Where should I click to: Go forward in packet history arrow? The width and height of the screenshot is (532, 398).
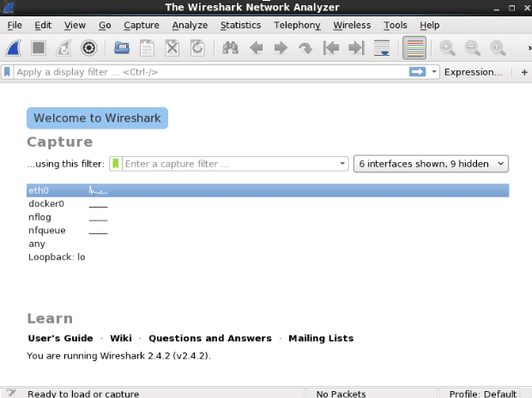coord(281,48)
